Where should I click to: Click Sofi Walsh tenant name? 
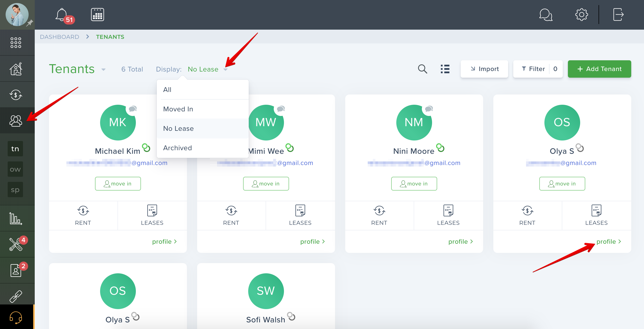[266, 320]
